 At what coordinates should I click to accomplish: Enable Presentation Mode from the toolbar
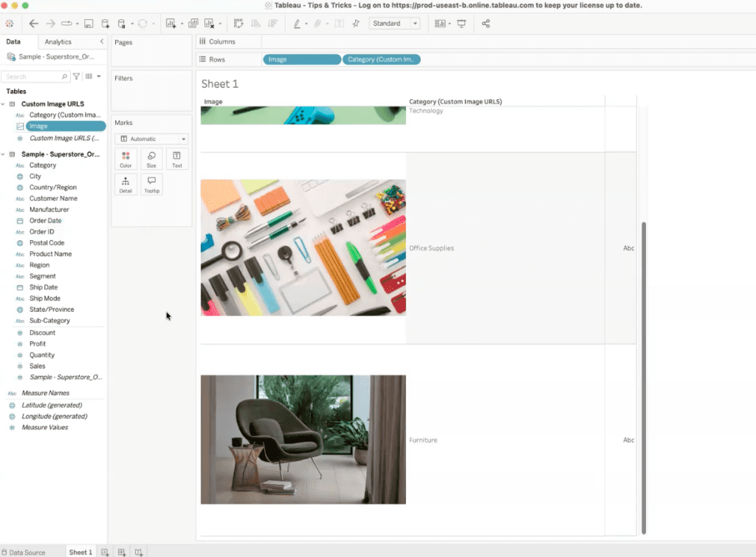point(461,23)
